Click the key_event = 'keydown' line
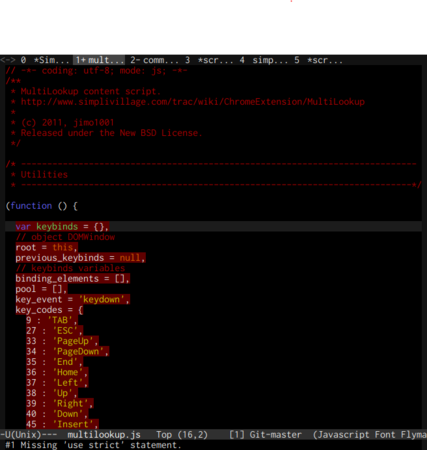The width and height of the screenshot is (427, 450). coord(73,299)
